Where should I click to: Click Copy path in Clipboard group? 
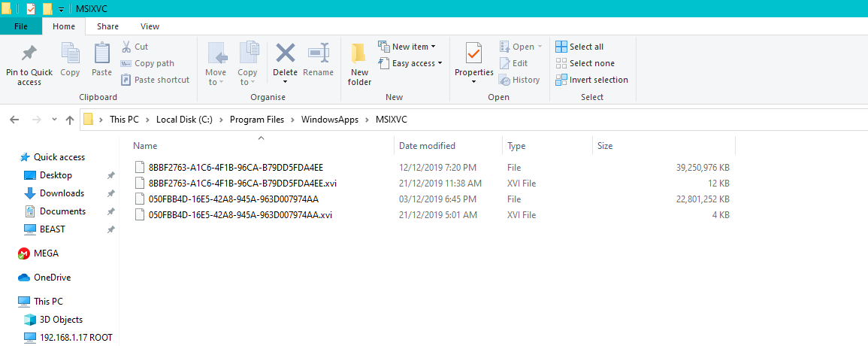(x=147, y=63)
